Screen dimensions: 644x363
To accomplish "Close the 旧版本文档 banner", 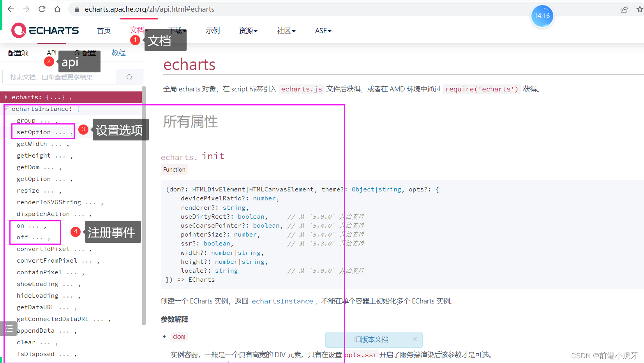I will 415,339.
